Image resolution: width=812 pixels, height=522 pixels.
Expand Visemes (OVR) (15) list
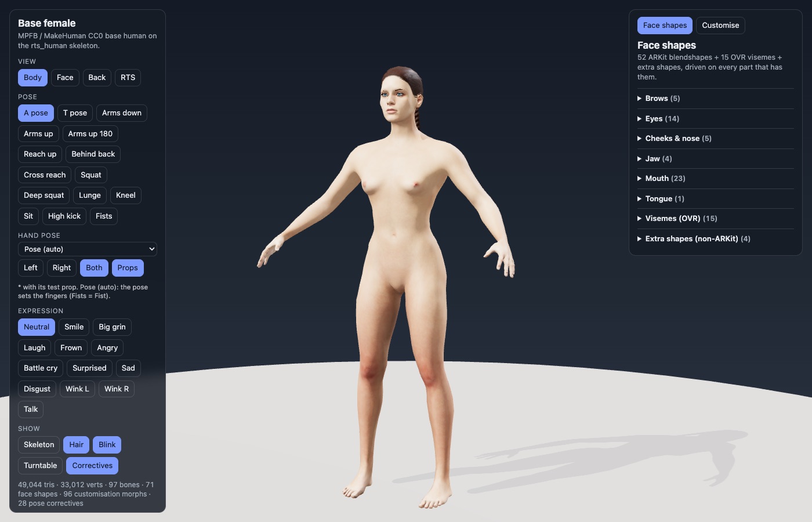point(716,219)
